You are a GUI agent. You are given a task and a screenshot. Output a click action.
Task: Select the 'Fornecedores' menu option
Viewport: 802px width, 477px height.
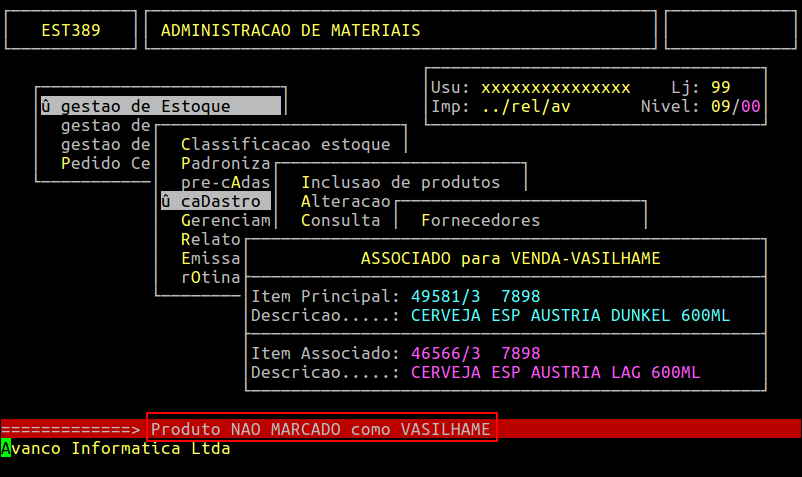[x=480, y=220]
